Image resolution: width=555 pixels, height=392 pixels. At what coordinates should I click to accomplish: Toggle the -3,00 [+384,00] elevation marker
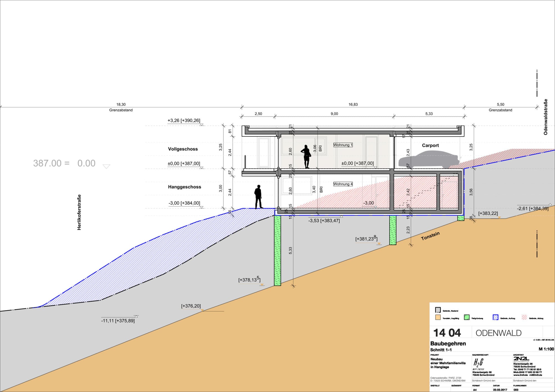[202, 208]
